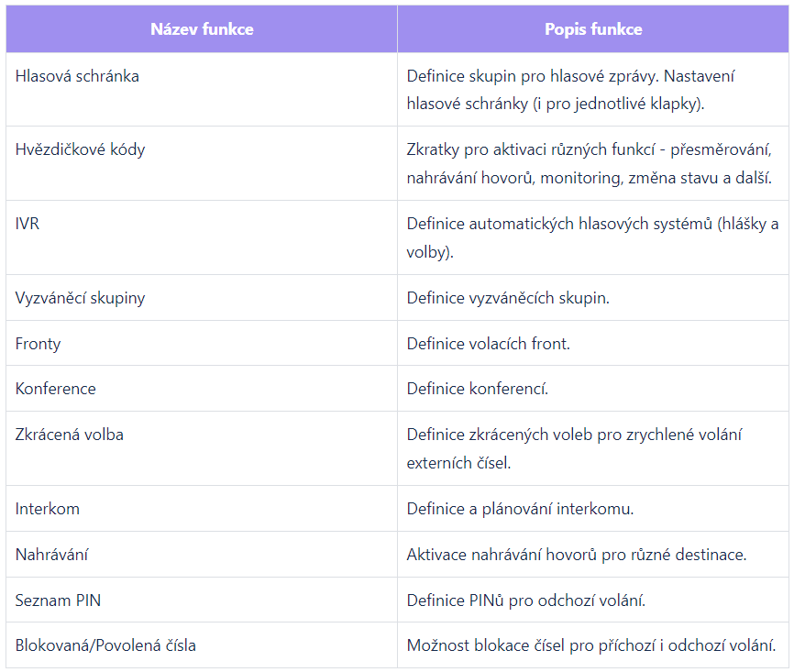Click the description Definice volacích front
The height and width of the screenshot is (672, 794).
488,344
